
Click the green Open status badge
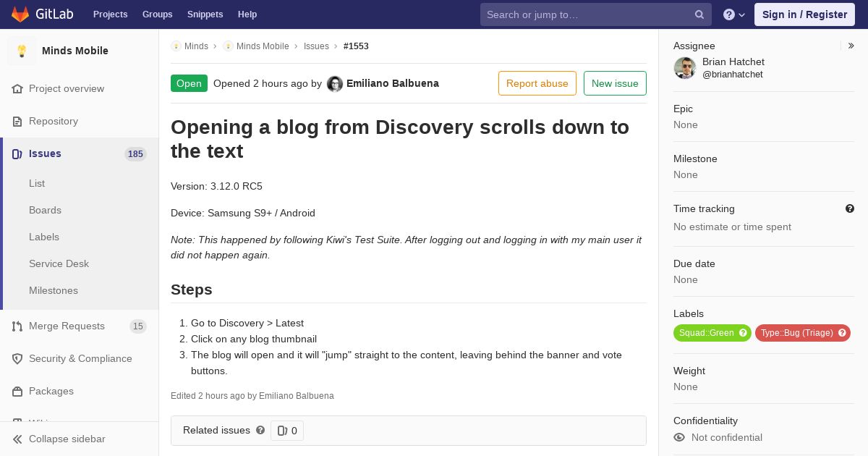coord(189,83)
